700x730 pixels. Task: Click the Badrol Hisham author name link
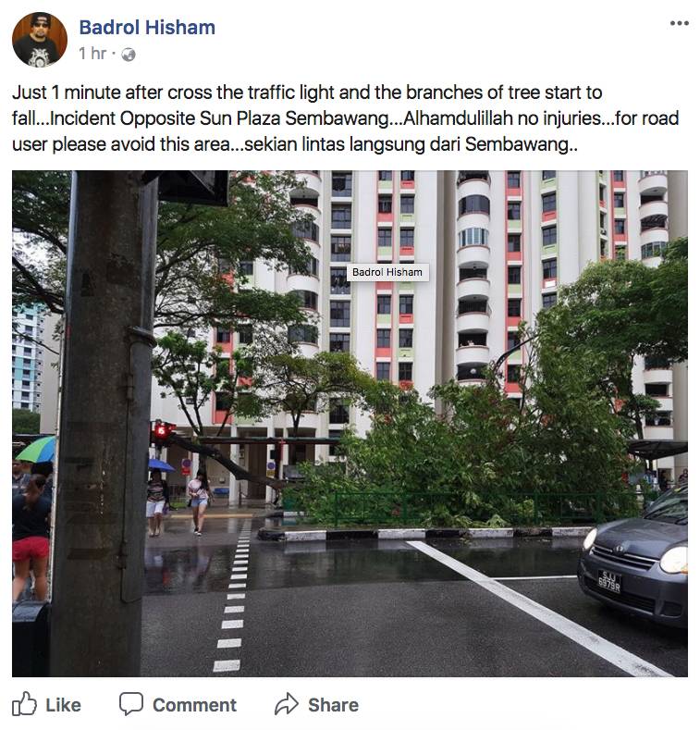point(147,28)
